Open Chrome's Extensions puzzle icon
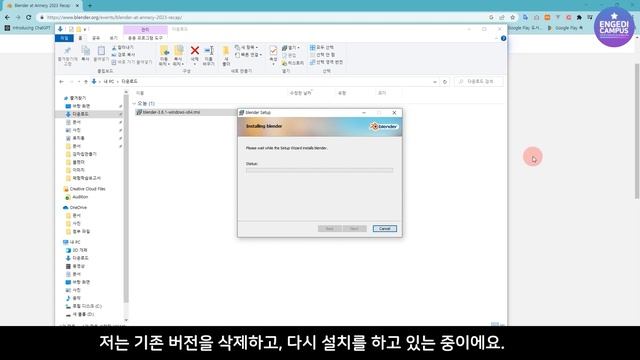This screenshot has height=360, width=640. click(579, 18)
